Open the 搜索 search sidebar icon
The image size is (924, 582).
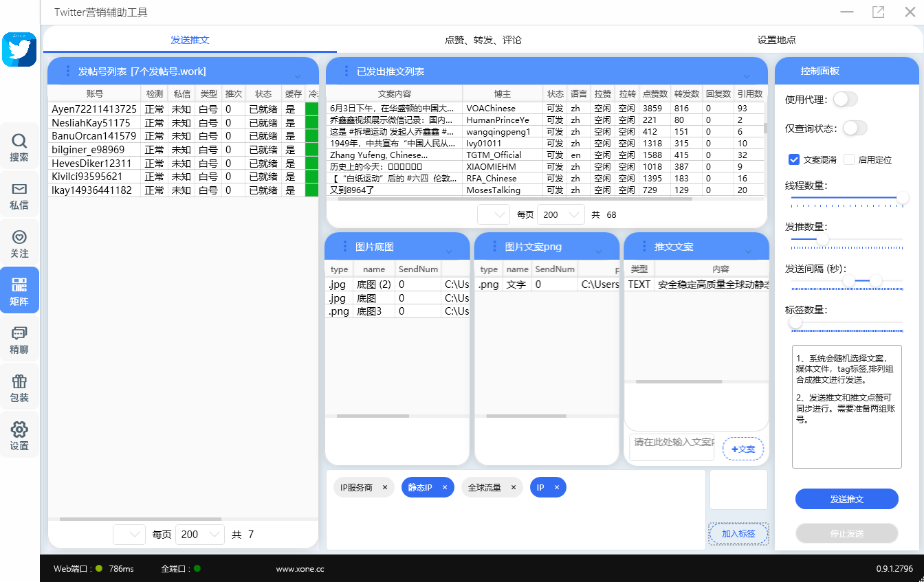19,146
